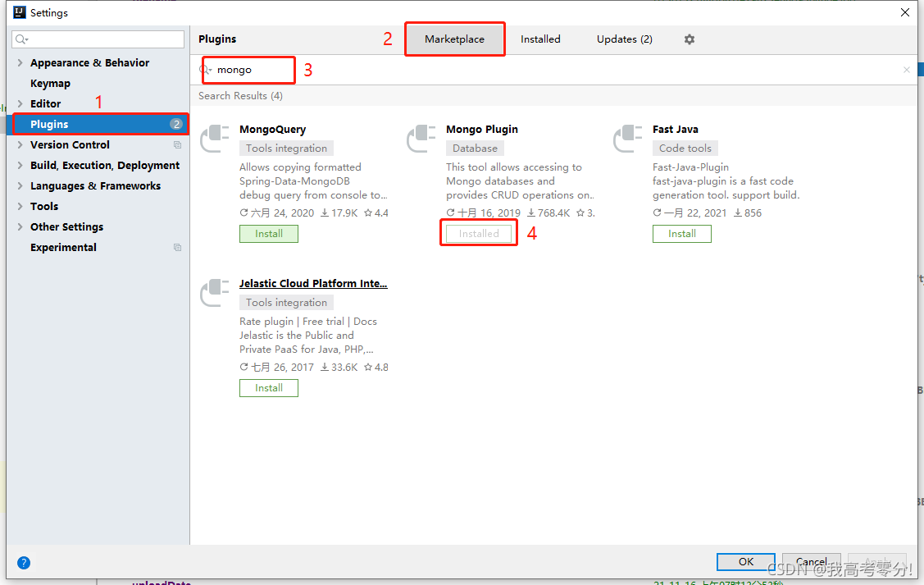
Task: Clear the mongo search with the X icon
Action: pos(906,70)
